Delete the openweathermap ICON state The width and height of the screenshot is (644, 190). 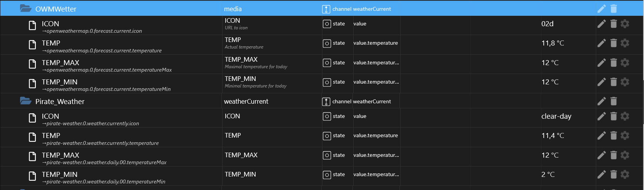click(614, 24)
